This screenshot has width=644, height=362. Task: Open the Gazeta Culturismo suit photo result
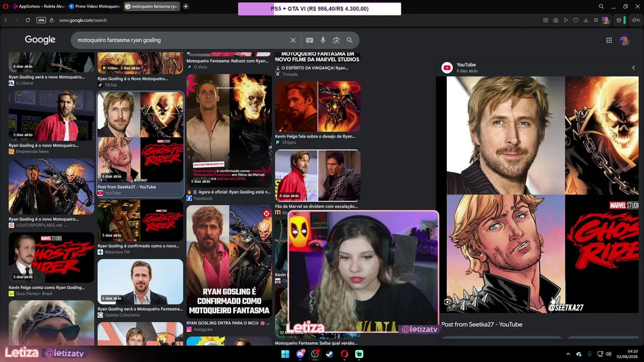coord(140,282)
